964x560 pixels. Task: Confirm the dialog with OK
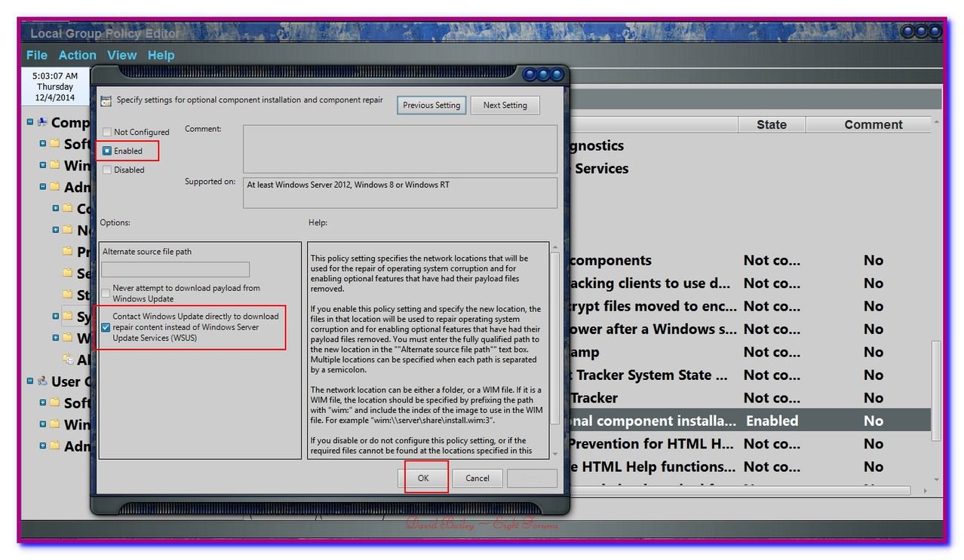click(x=423, y=478)
